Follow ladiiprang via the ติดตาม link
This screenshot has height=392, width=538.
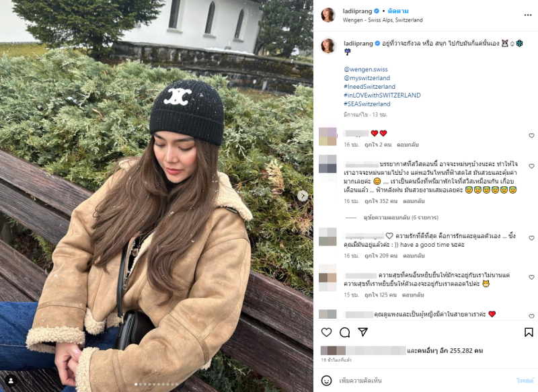(x=398, y=11)
